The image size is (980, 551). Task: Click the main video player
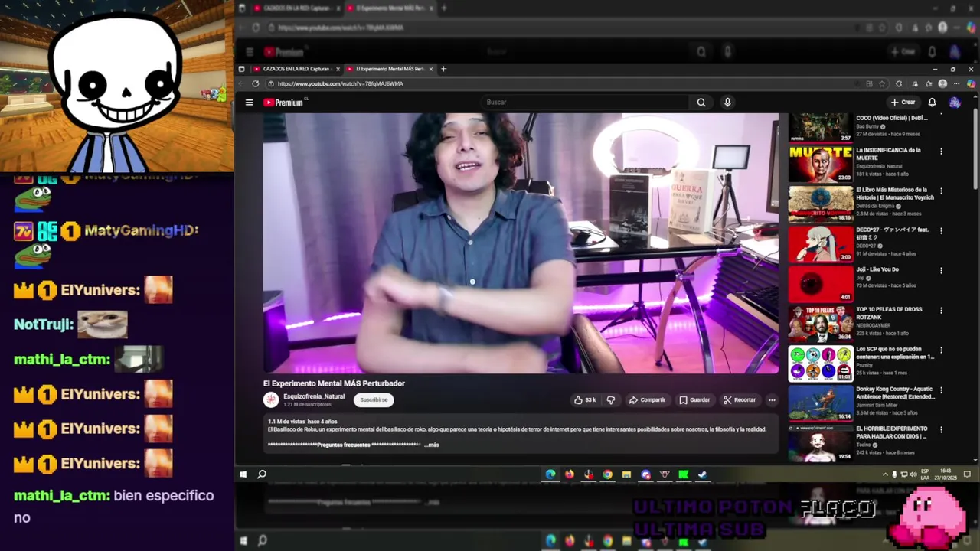521,243
